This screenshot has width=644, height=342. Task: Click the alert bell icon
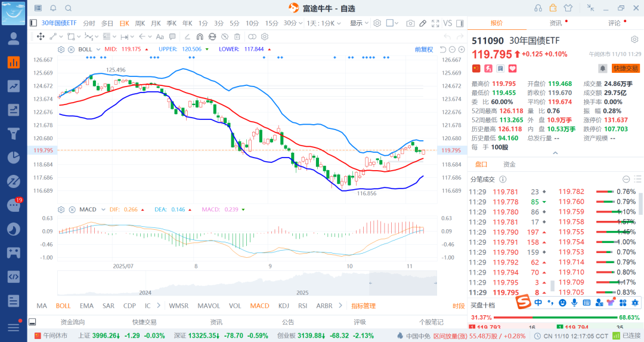pos(603,69)
